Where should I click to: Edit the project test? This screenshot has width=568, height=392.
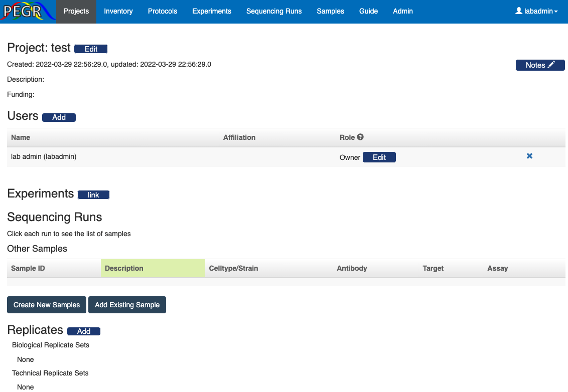[91, 49]
